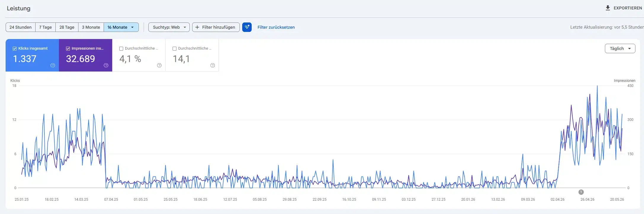Uncheck Klicks insgesamt checkbox
Screen dimensions: 644x214
(15, 48)
